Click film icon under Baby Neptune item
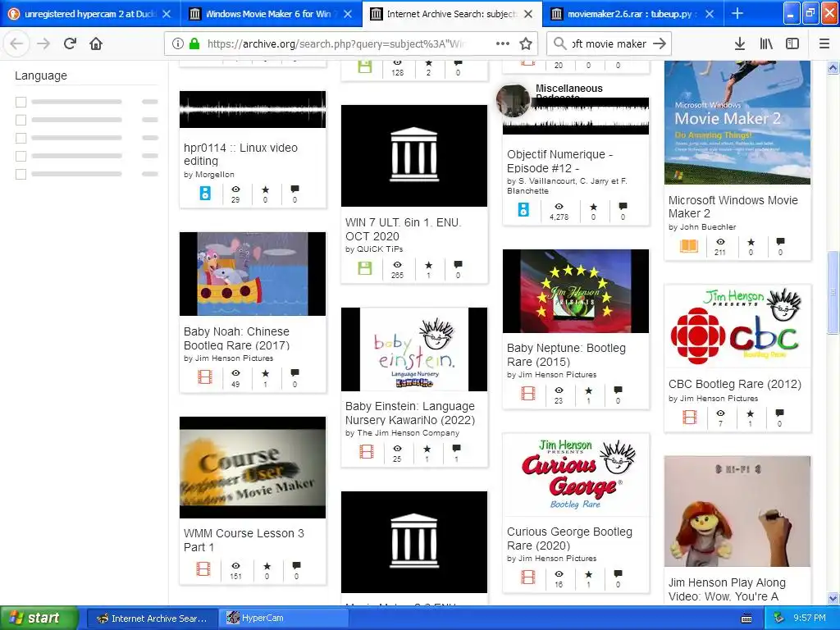 [x=528, y=394]
